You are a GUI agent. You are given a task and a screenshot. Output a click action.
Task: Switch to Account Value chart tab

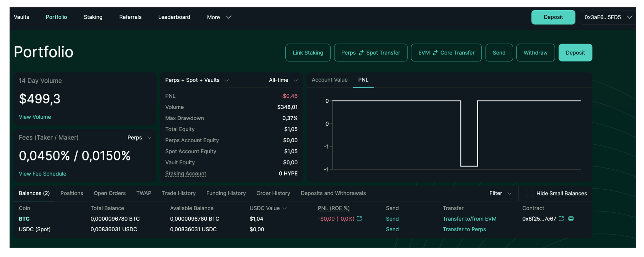tap(329, 80)
